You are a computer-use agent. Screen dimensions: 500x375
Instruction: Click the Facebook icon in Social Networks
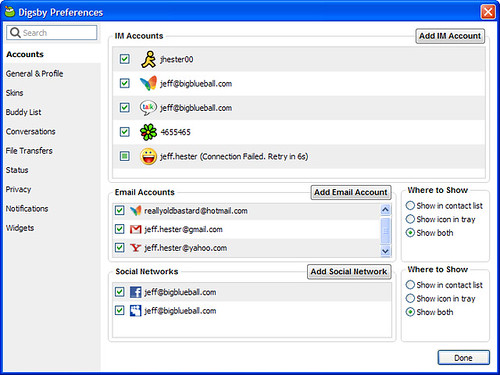point(135,292)
